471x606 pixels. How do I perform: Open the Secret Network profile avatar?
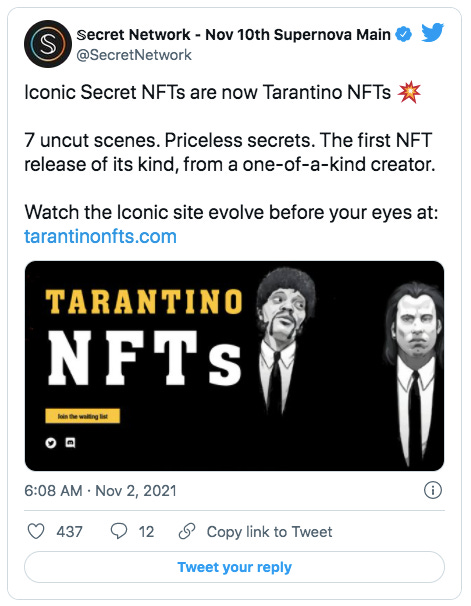click(x=48, y=44)
